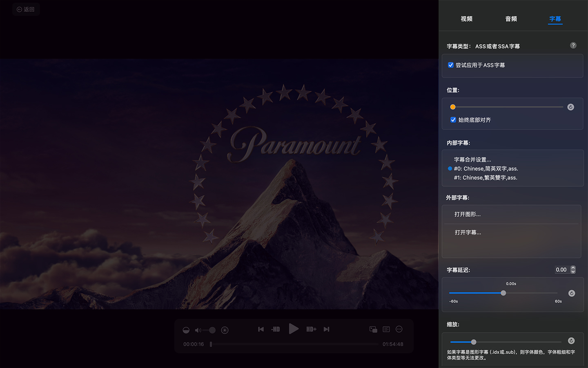The width and height of the screenshot is (588, 368).
Task: Switch to the 音频 tab
Action: 511,19
